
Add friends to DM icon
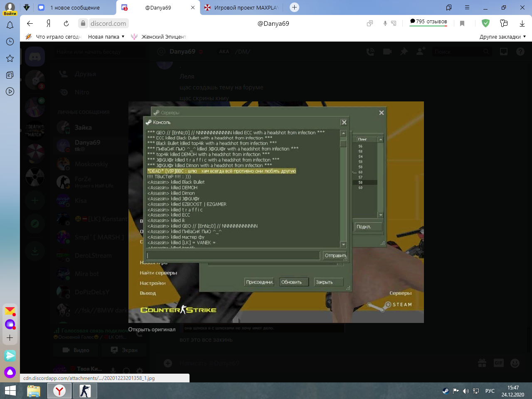(421, 52)
